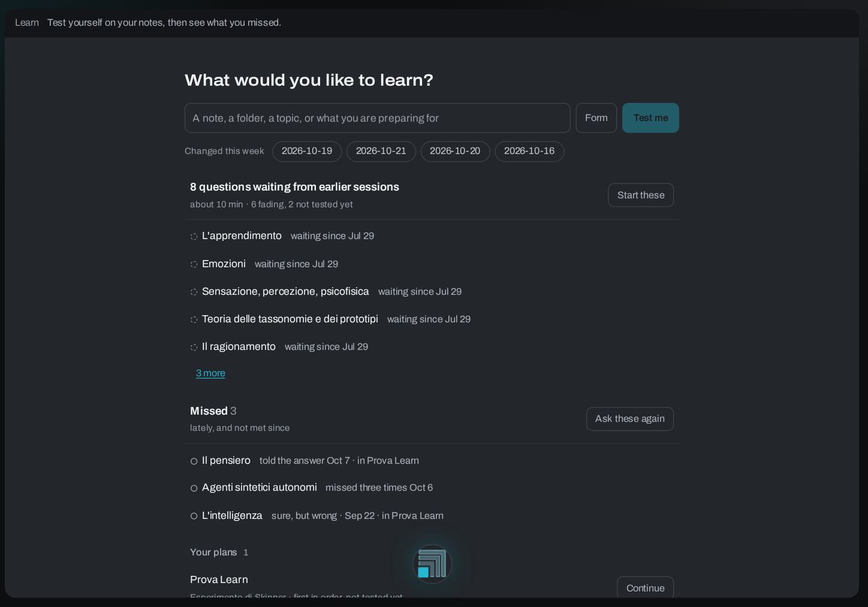This screenshot has height=607, width=868.
Task: Click the open circle icon beside Il pensiero
Action: click(194, 461)
